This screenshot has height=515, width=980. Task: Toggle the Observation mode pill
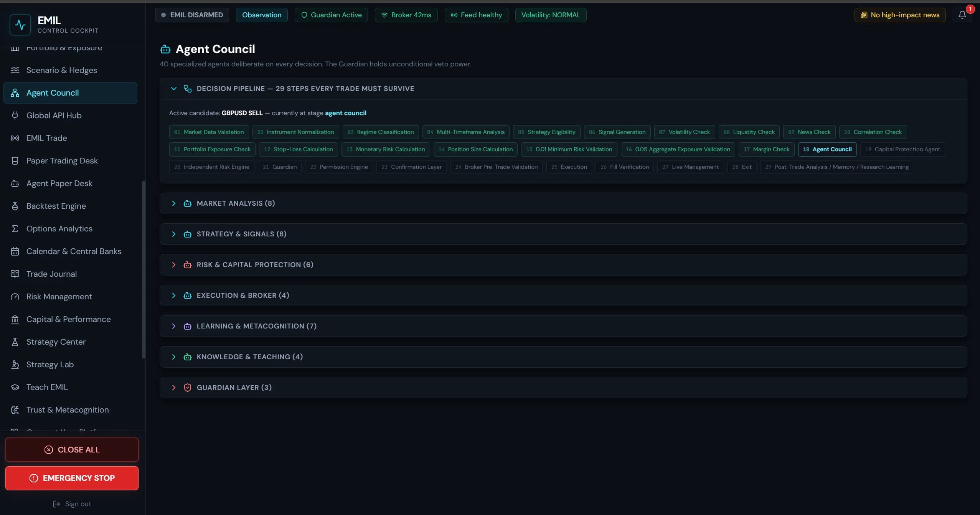pos(262,15)
